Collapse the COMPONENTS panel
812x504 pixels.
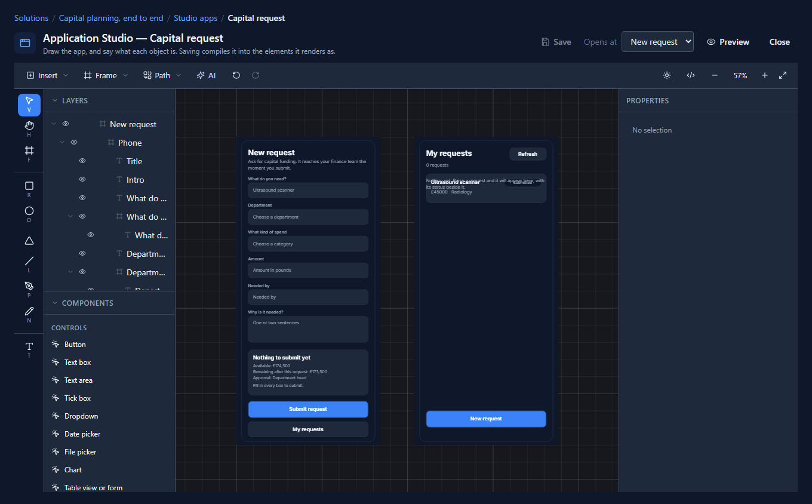click(x=55, y=303)
